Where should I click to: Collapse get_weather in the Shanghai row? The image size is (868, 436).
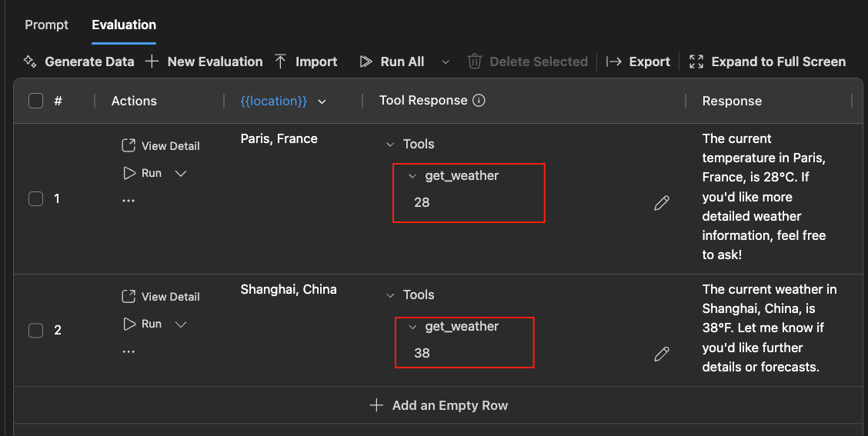point(412,327)
